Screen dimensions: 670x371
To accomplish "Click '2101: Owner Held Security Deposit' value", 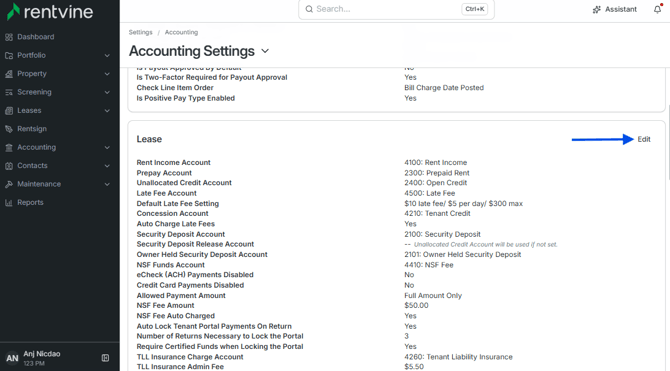I will coord(463,255).
